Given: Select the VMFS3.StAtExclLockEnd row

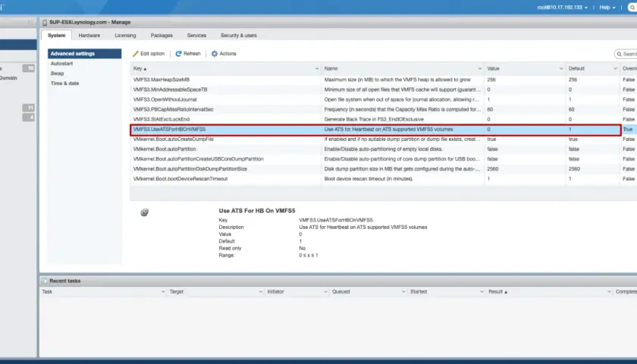Looking at the screenshot, I should (384, 120).
